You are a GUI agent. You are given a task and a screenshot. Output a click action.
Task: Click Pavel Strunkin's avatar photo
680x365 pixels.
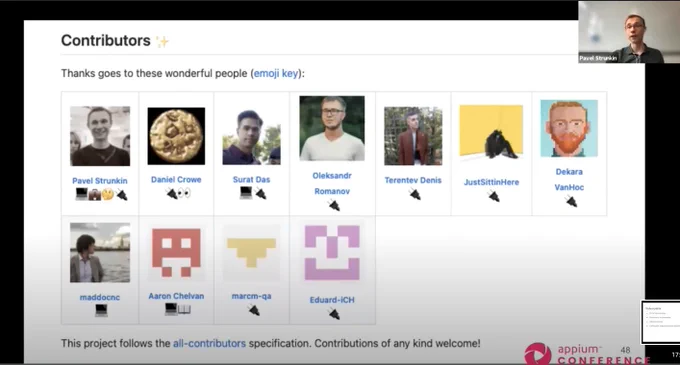[100, 136]
